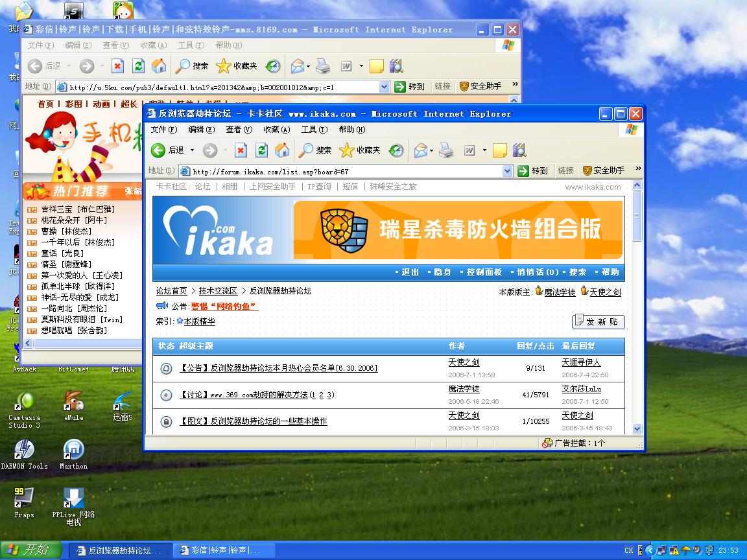Click 广告拦截: 1个 in status bar

click(x=574, y=443)
